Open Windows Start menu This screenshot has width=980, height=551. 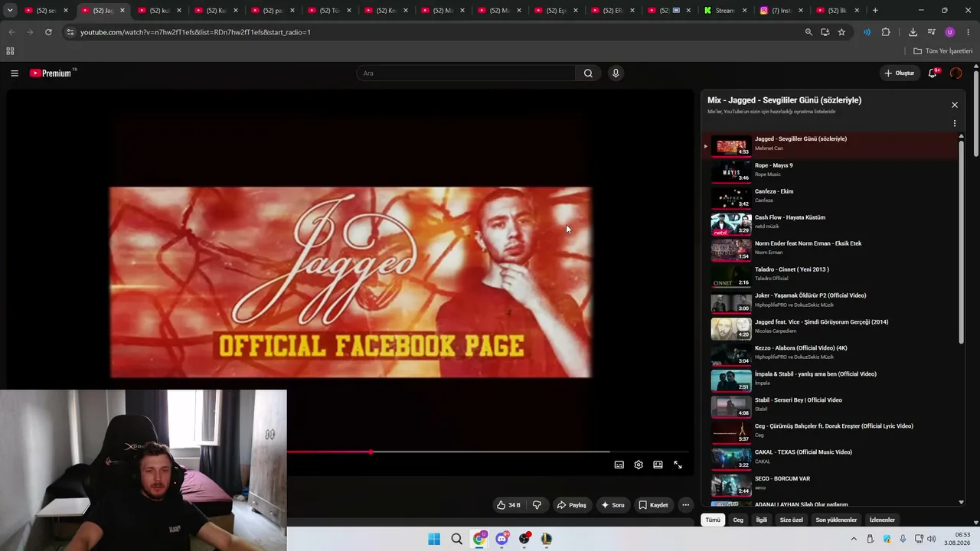pos(434,539)
